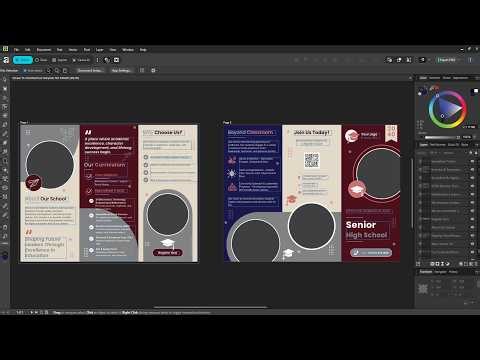The image size is (480, 360).
Task: Open the Document menu
Action: [x=44, y=50]
